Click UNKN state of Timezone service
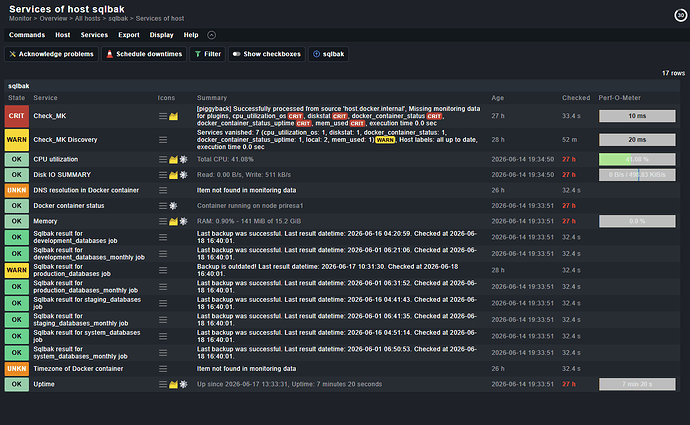The image size is (690, 425). 17,369
